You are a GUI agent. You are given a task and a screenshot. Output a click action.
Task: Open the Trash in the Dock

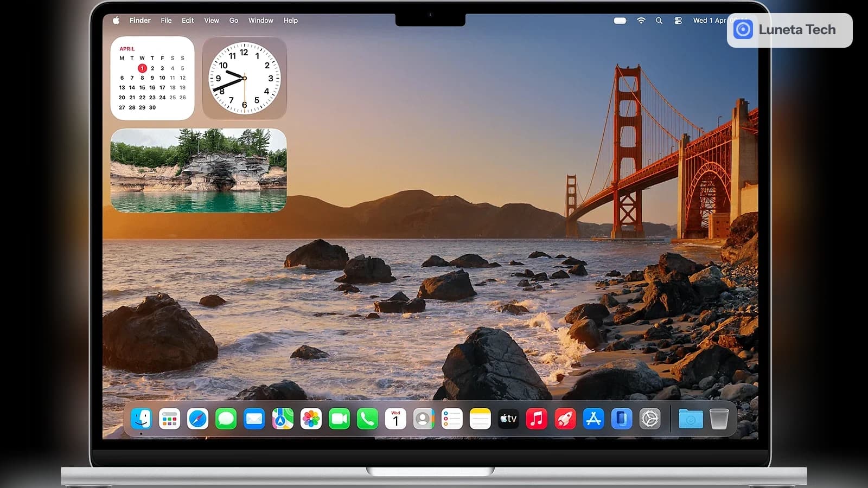(719, 419)
